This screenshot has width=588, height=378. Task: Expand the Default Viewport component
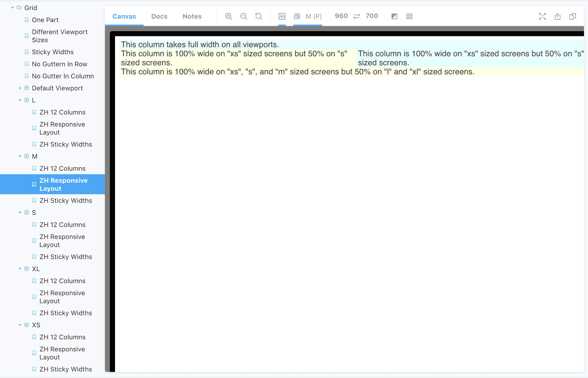pos(20,88)
